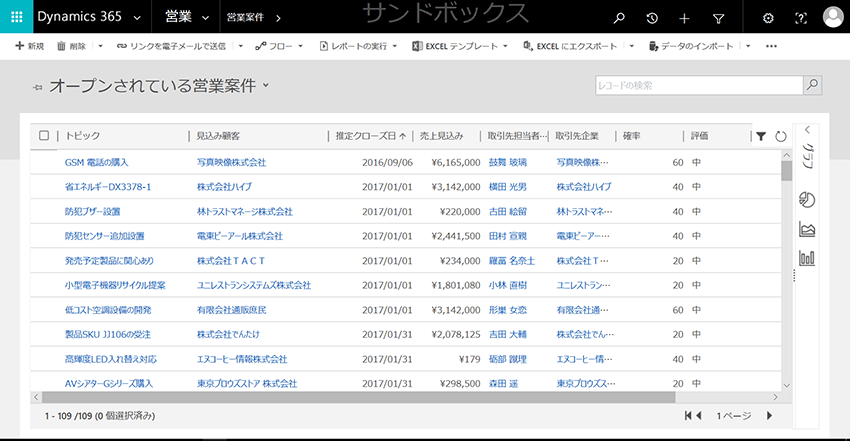This screenshot has height=441, width=850.
Task: Click the 営業案件 breadcrumb item
Action: [245, 17]
